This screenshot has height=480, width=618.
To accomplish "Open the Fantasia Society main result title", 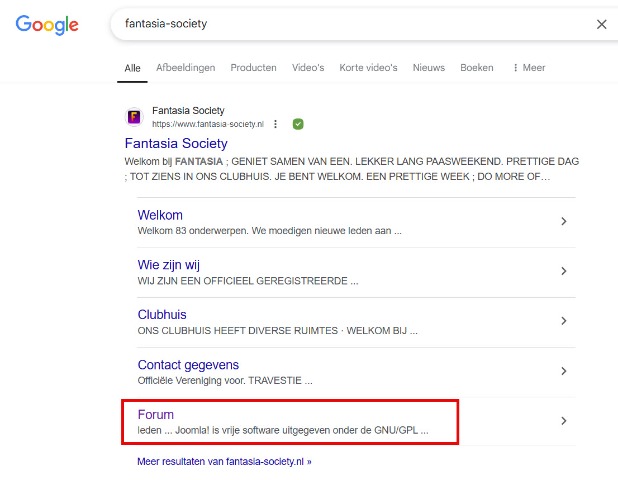I will 176,144.
